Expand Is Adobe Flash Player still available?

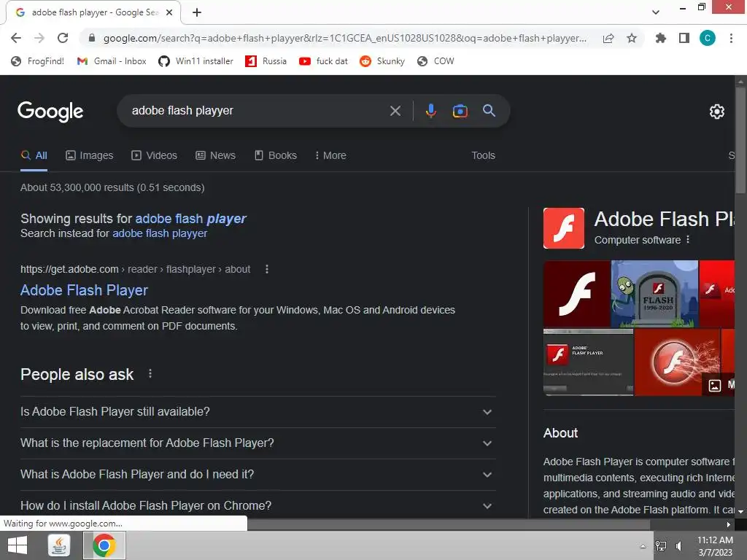pyautogui.click(x=258, y=412)
